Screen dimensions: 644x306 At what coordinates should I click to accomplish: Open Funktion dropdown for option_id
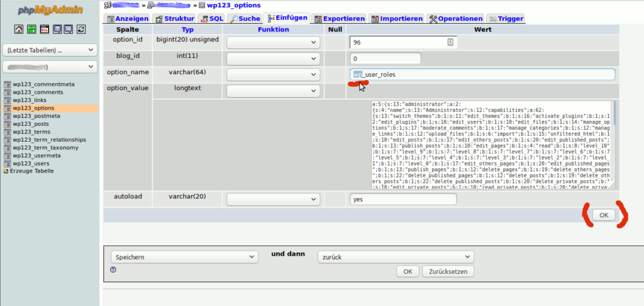point(273,42)
